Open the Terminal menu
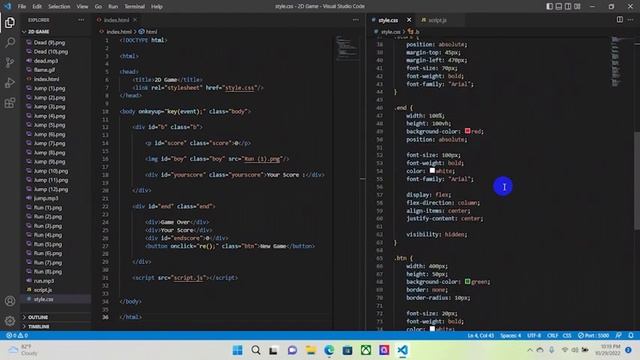This screenshot has height=360, width=640. point(134,7)
